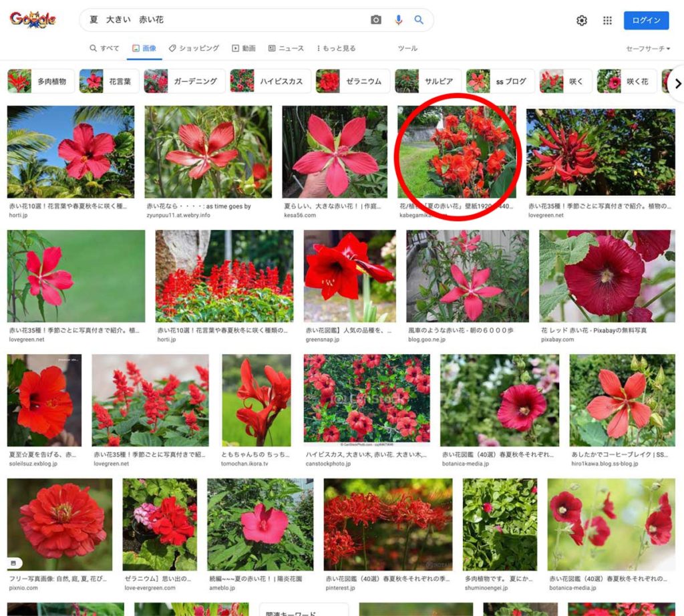684x616 pixels.
Task: Expand the もっと見る menu
Action: pos(336,48)
